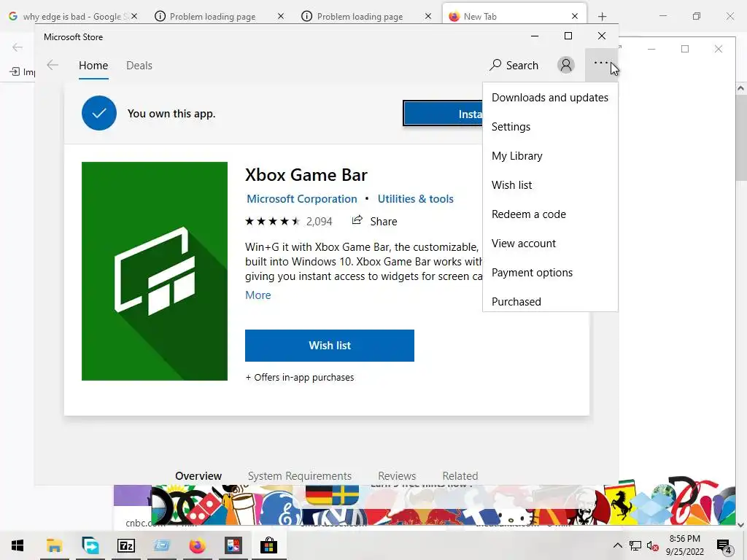The image size is (747, 560).
Task: Click the blue Wish list button
Action: [x=330, y=346]
